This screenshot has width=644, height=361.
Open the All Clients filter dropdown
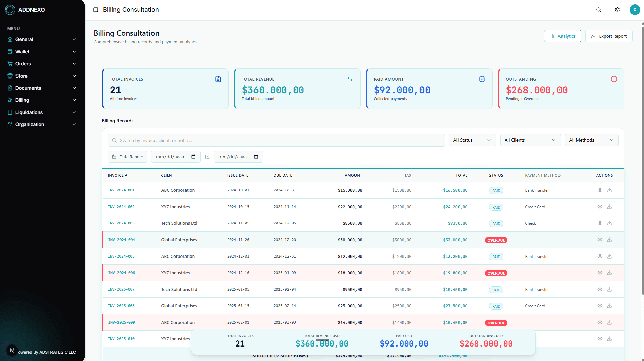(530, 140)
